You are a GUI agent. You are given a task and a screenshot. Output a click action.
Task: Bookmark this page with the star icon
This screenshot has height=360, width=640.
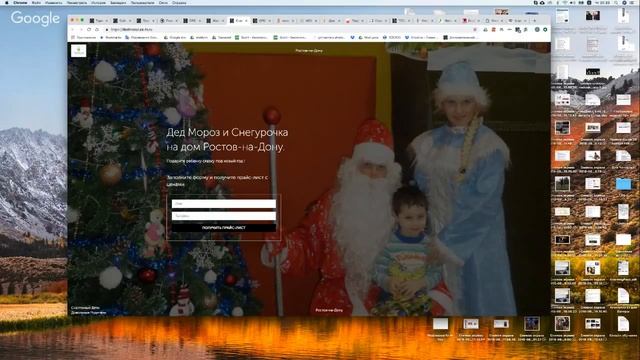(475, 29)
